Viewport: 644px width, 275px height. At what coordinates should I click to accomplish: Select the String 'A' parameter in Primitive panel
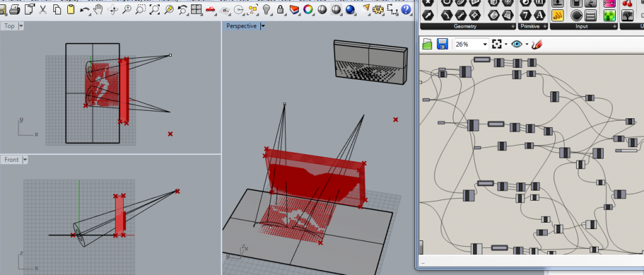coord(540,16)
